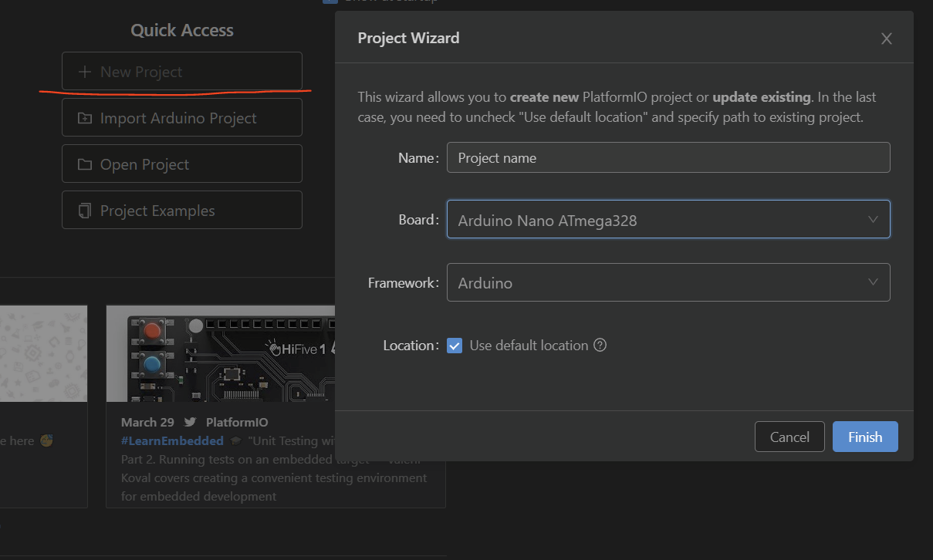This screenshot has height=560, width=933.
Task: Click the help icon beside Use default location
Action: tap(600, 346)
